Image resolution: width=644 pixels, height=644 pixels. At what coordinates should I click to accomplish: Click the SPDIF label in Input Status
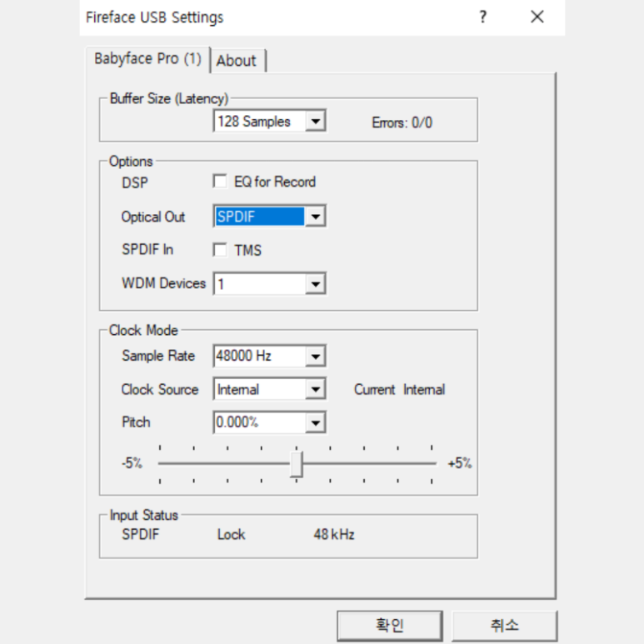(x=141, y=534)
